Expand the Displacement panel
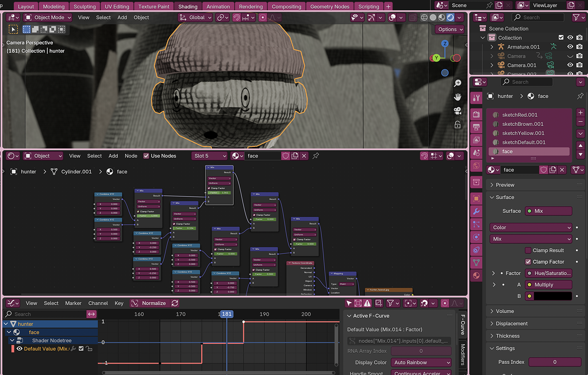This screenshot has height=375, width=588. (512, 323)
